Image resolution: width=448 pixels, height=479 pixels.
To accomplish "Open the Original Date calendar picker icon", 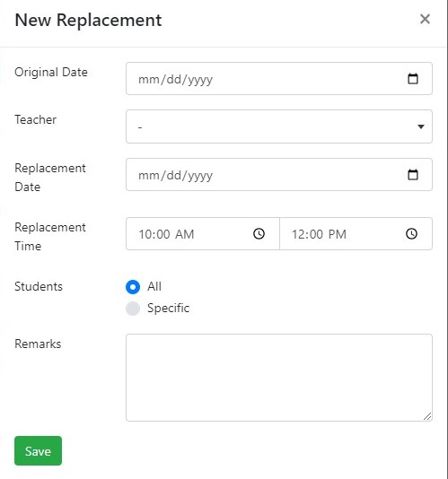I will pos(413,79).
